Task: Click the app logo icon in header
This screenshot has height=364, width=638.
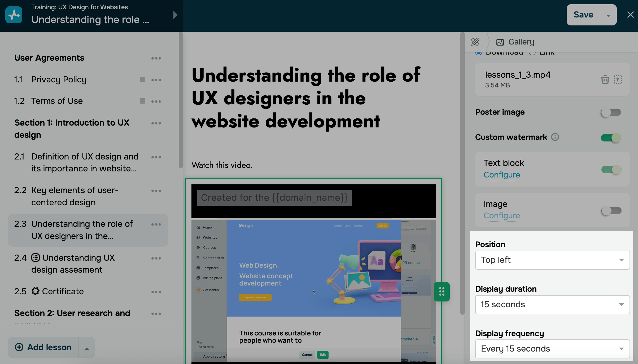Action: [x=14, y=15]
